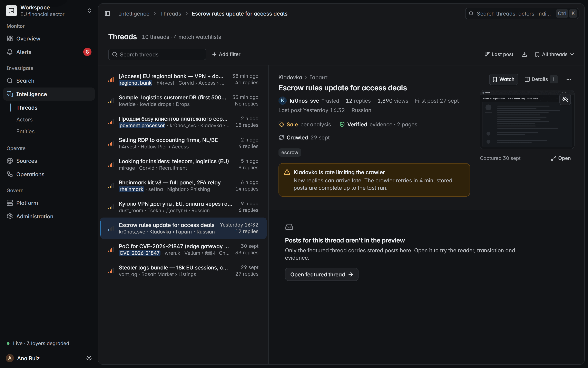Click Open below the captured screenshot
The width and height of the screenshot is (588, 368).
(x=561, y=158)
